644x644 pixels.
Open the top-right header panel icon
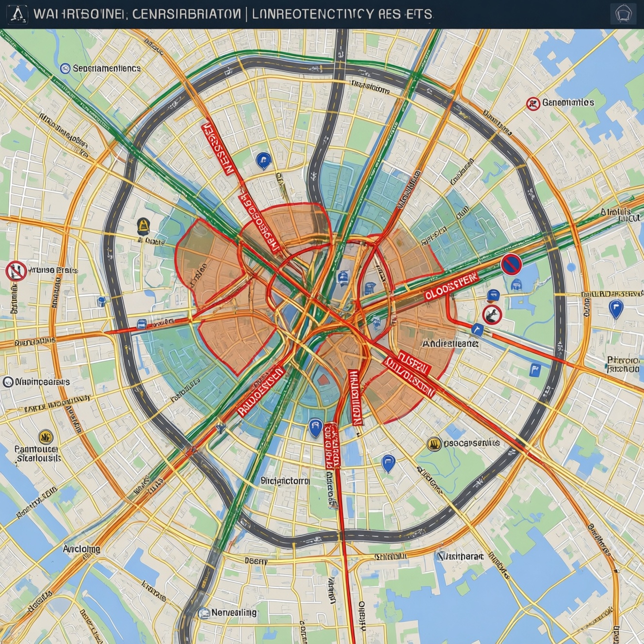tap(623, 14)
